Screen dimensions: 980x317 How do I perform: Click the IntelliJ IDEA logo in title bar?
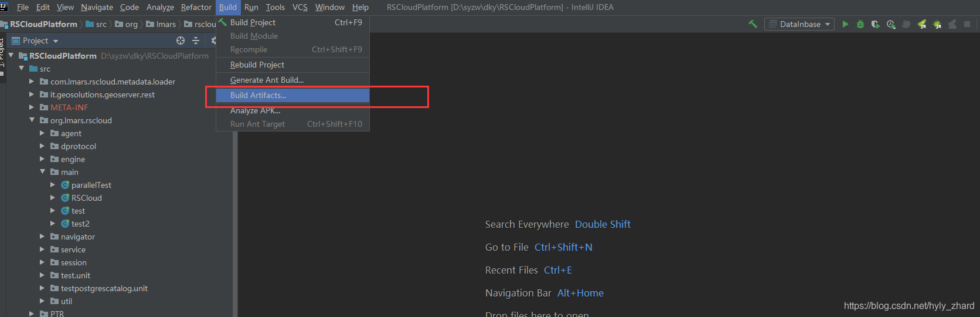click(x=4, y=7)
